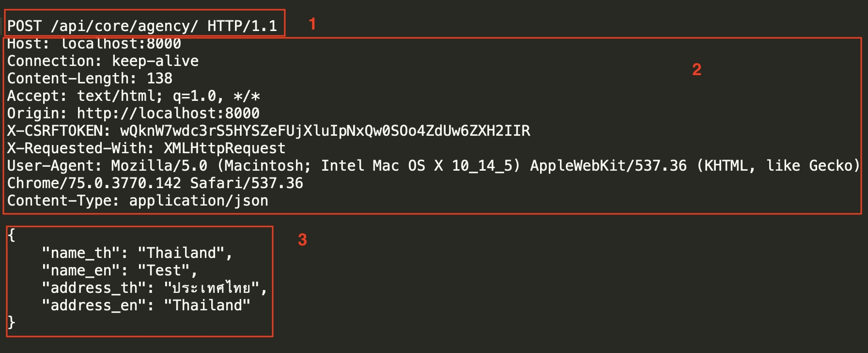Viewport: 868px width, 353px height.
Task: Click the opening curly brace of JSON body
Action: [x=12, y=235]
